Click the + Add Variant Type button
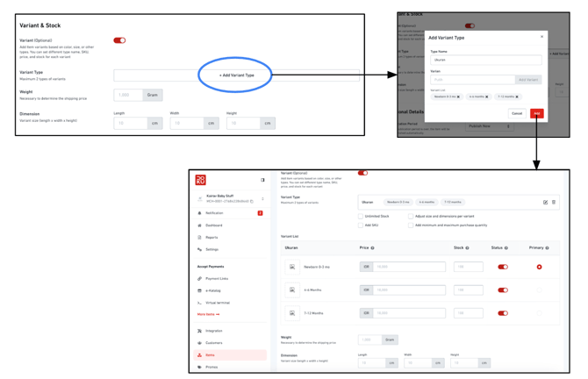Viewport: 588px width, 379px height. (x=237, y=75)
